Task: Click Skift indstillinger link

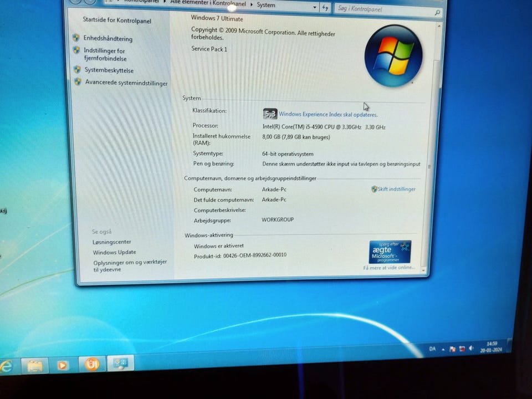Action: pyautogui.click(x=396, y=189)
